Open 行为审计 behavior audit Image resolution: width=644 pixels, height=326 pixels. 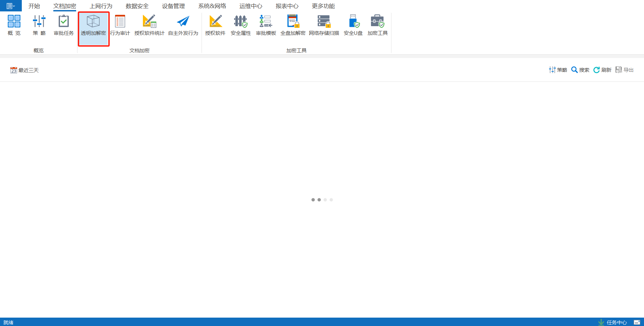click(x=120, y=25)
